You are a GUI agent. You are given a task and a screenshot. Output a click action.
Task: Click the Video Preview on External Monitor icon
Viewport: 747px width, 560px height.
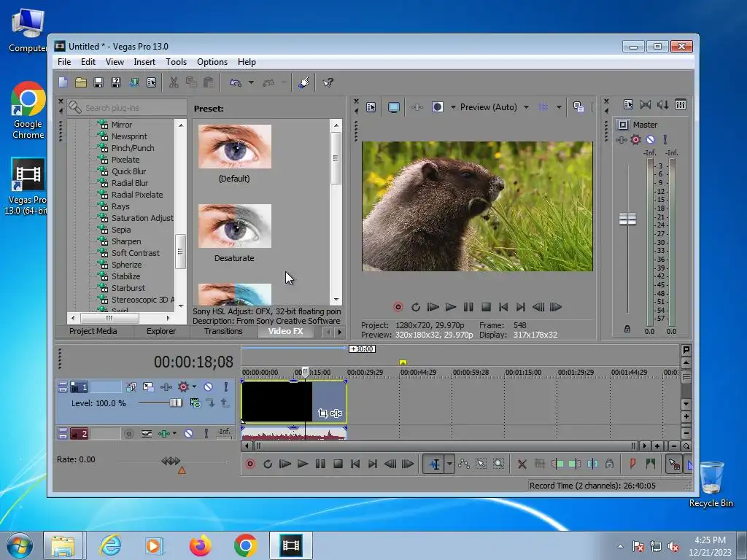(x=394, y=107)
